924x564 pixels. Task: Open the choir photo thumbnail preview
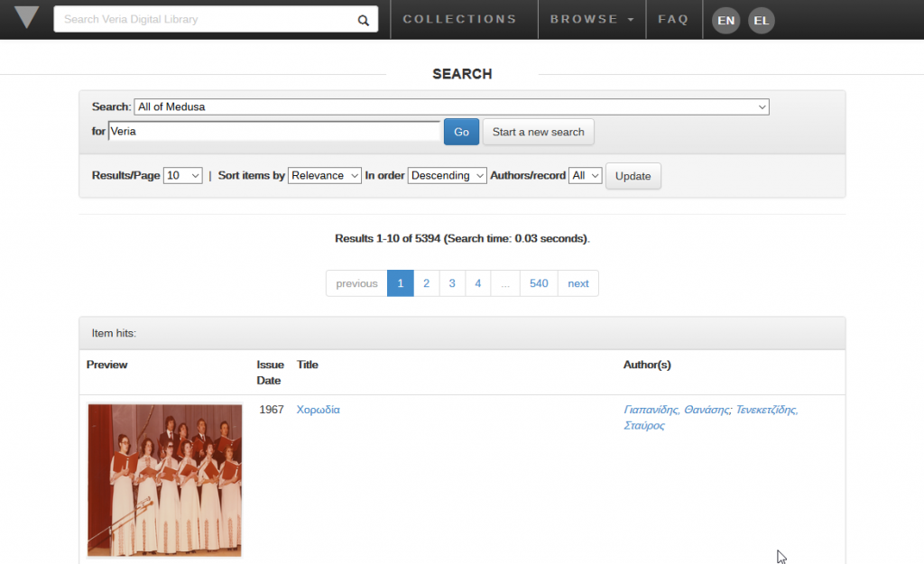(165, 479)
